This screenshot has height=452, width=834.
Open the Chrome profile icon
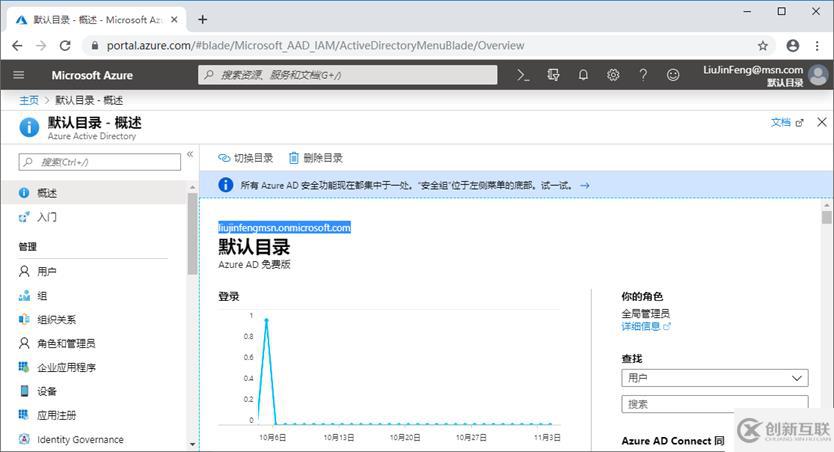coord(793,46)
